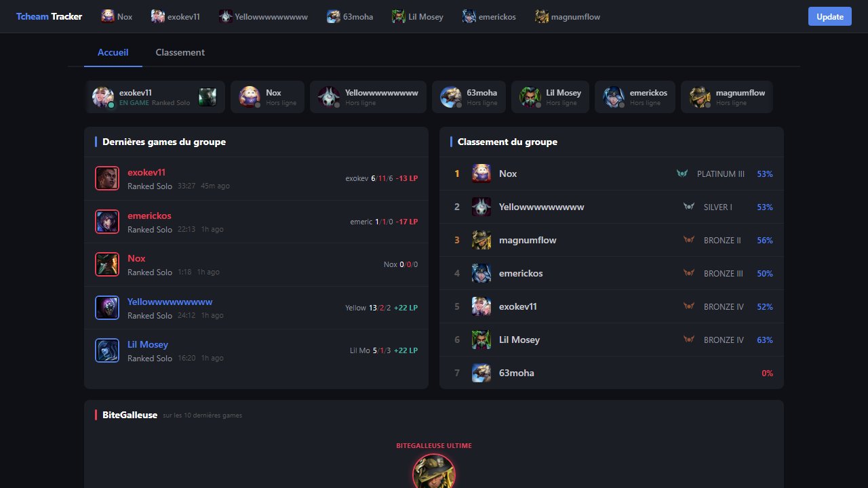Open the emerickos recent game entry
The image size is (868, 488).
coord(256,222)
